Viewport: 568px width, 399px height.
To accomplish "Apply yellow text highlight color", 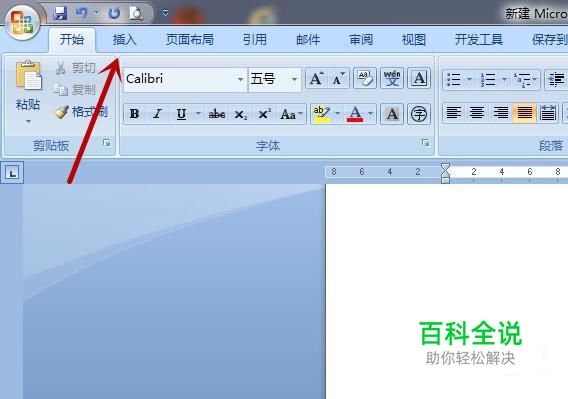I will point(321,114).
